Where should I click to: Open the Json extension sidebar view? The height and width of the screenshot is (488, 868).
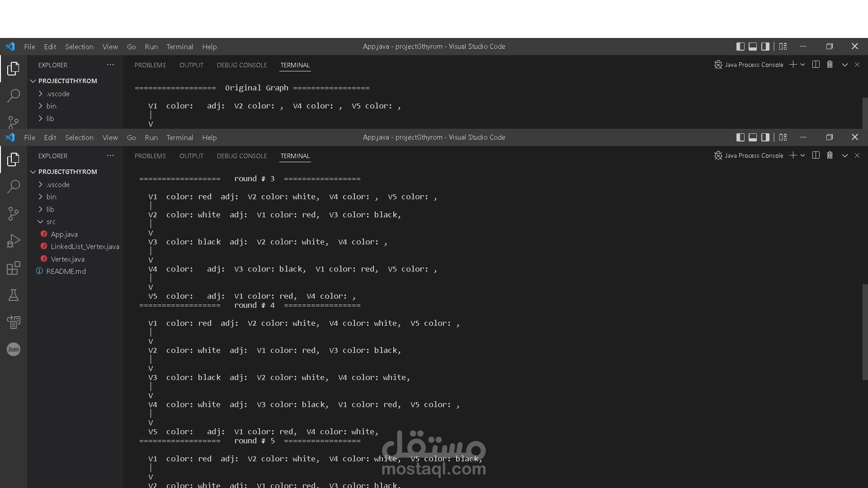pos(14,349)
